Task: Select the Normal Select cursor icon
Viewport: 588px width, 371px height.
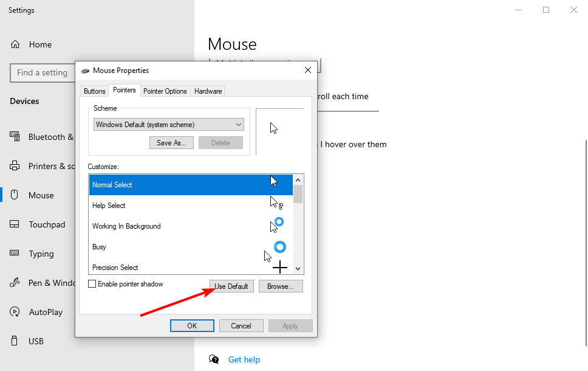Action: [x=274, y=181]
